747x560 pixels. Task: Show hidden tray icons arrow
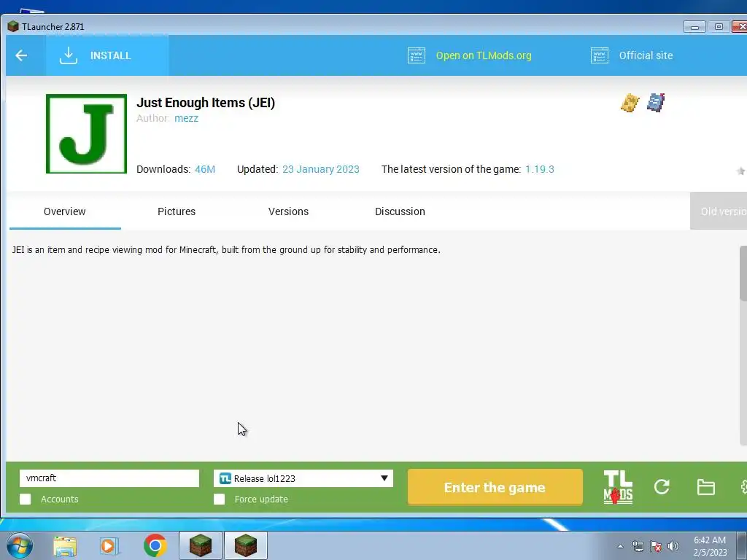point(620,546)
